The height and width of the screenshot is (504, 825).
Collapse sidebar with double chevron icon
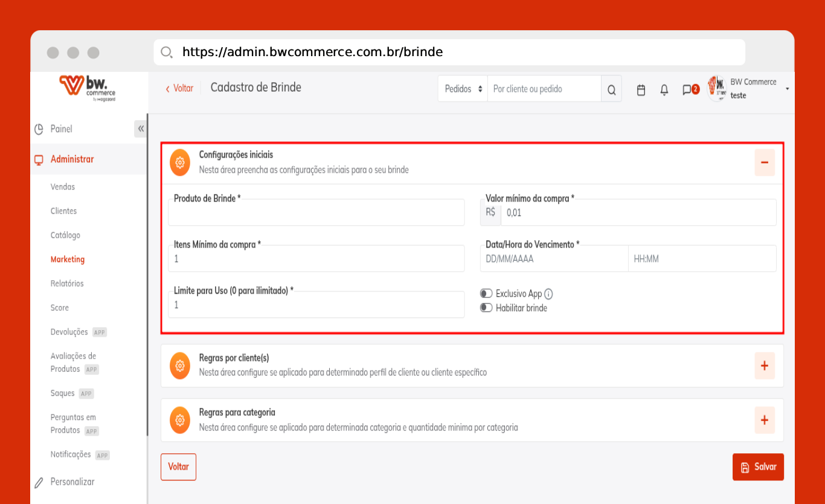tap(141, 129)
